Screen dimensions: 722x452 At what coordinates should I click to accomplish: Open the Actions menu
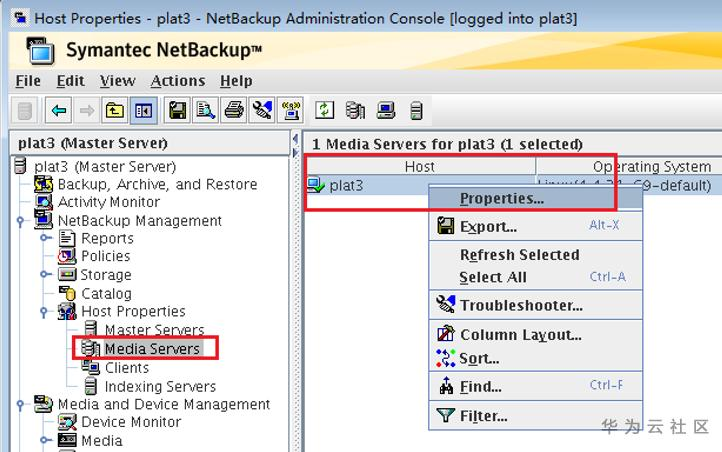tap(178, 81)
